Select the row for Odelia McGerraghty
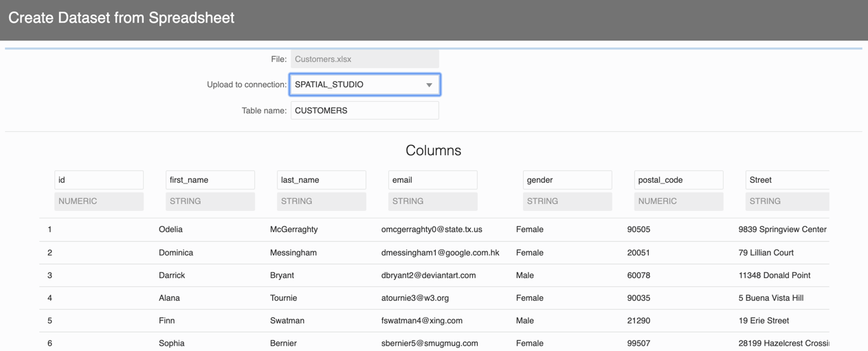This screenshot has height=351, width=868. point(170,229)
